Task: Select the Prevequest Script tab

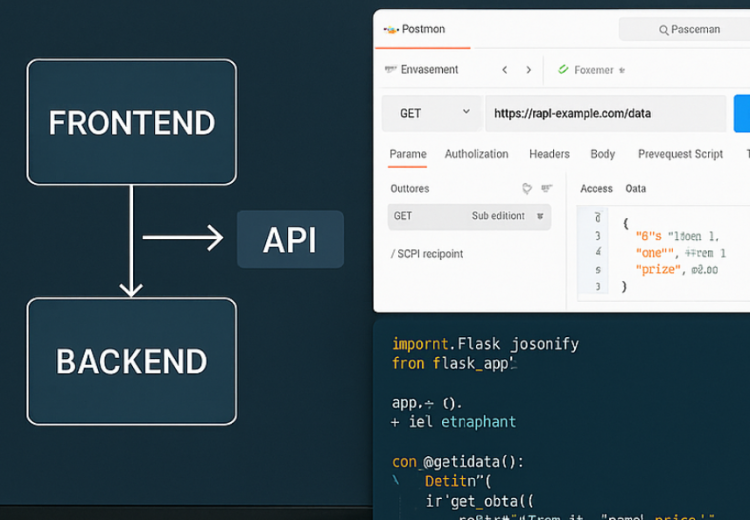Action: [680, 154]
